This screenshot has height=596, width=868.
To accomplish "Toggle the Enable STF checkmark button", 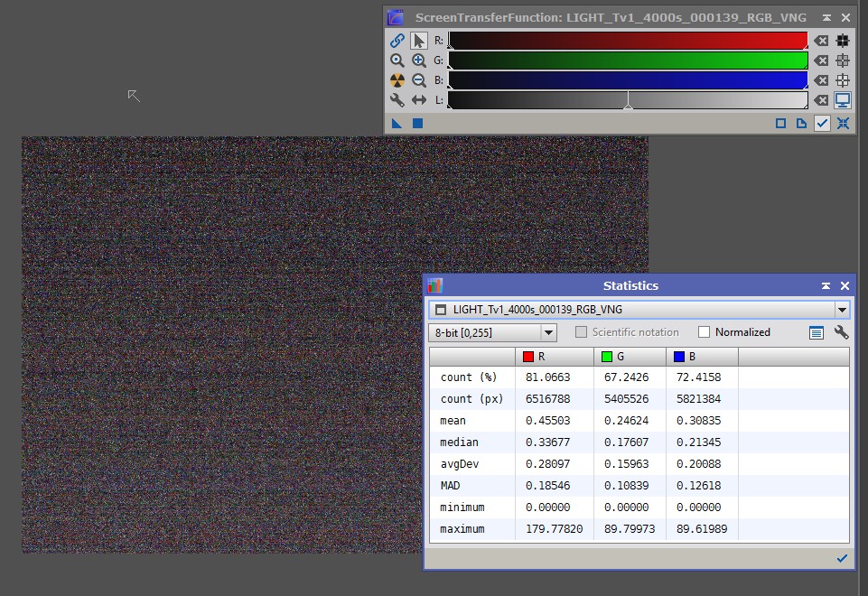I will coord(822,124).
